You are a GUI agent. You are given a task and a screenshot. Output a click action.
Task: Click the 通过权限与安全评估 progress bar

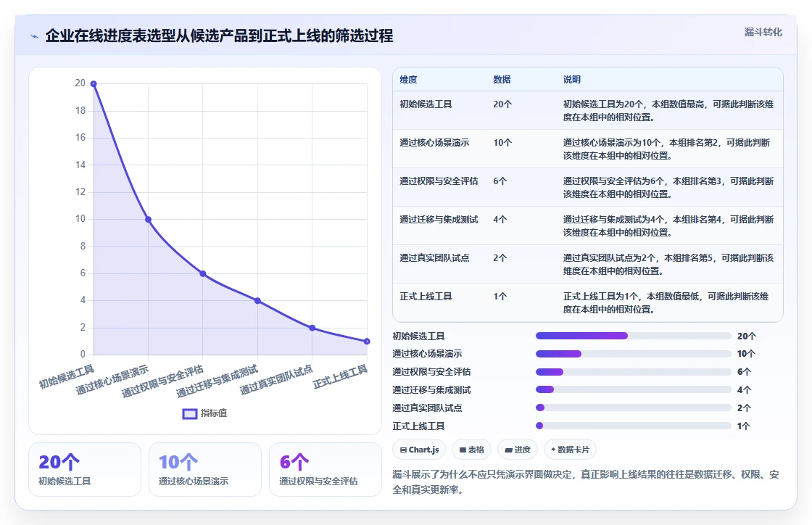tap(634, 372)
